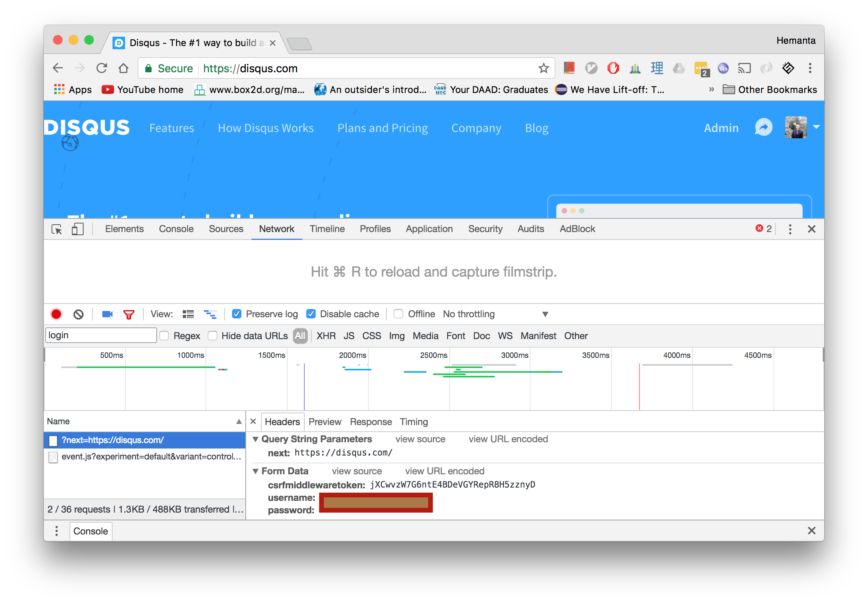
Task: Click the user avatar thumbnail
Action: (x=796, y=127)
